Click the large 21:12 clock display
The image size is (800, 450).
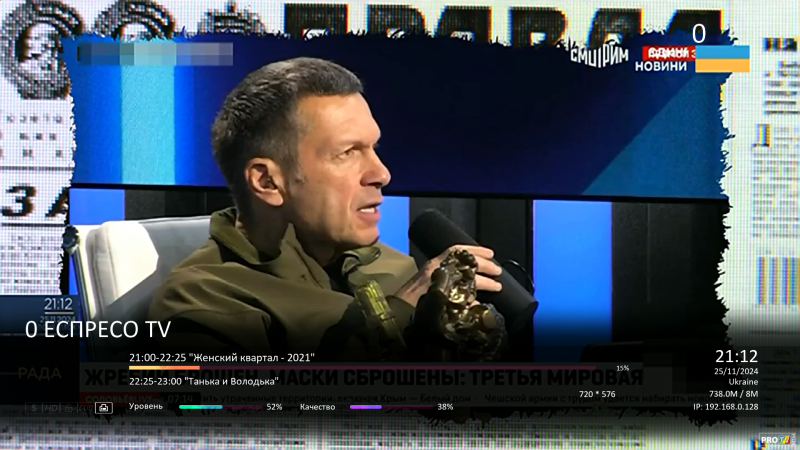[x=735, y=356]
